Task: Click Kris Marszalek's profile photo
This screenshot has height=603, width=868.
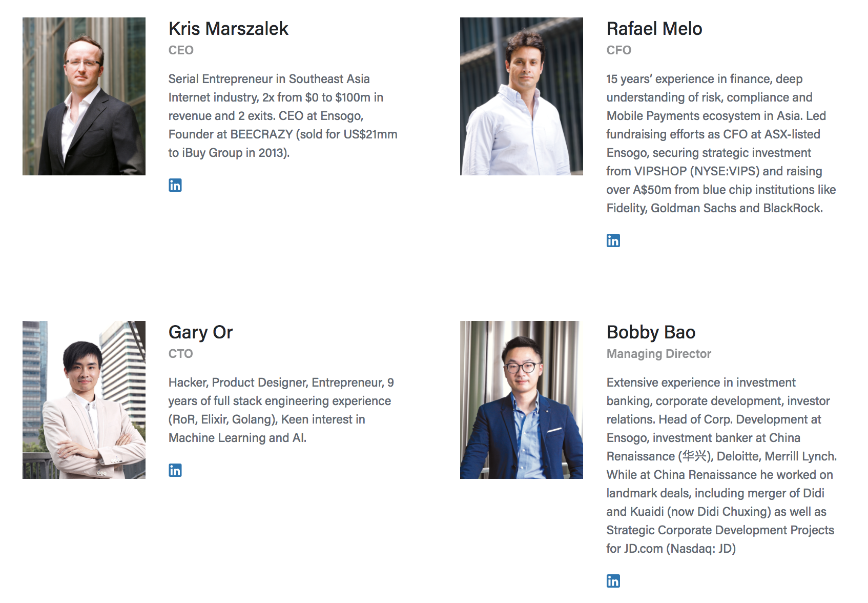Action: click(84, 96)
